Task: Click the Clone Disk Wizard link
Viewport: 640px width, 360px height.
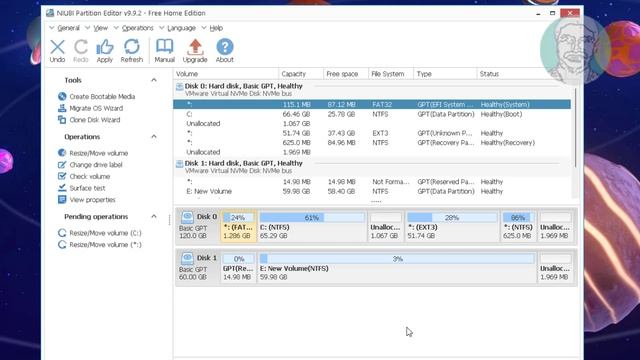Action: [x=95, y=120]
